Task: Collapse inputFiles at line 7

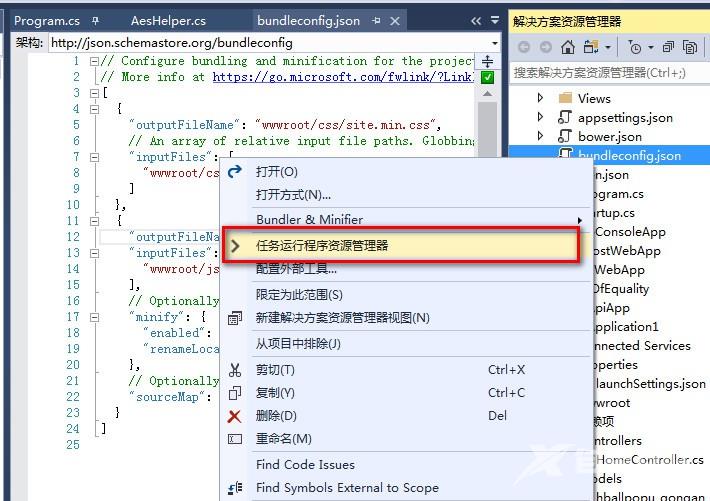Action: coord(94,157)
